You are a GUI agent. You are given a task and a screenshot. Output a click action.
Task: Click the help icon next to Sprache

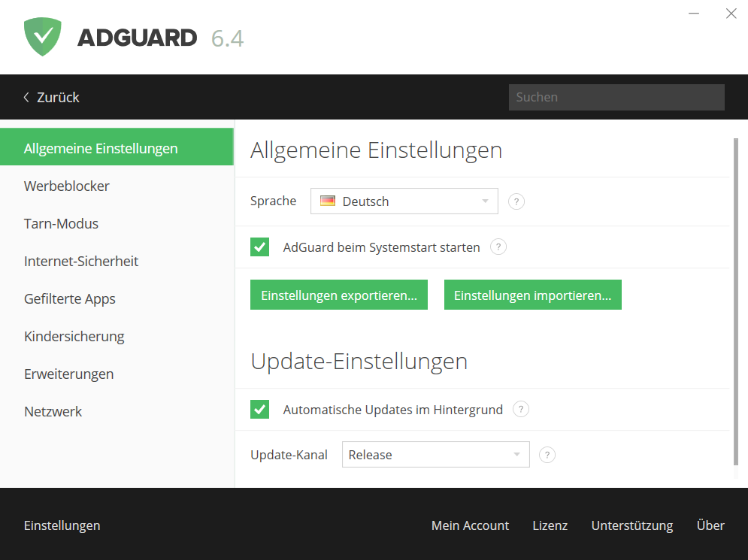(516, 201)
